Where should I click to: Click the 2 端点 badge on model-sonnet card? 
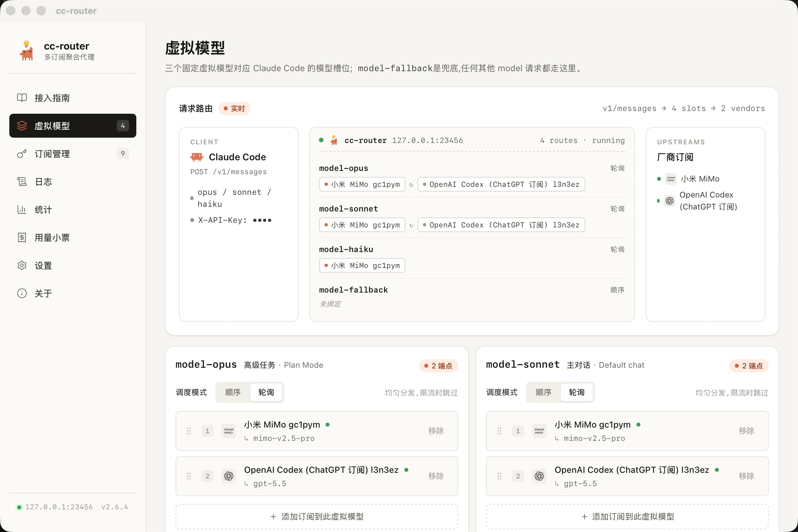pos(749,366)
